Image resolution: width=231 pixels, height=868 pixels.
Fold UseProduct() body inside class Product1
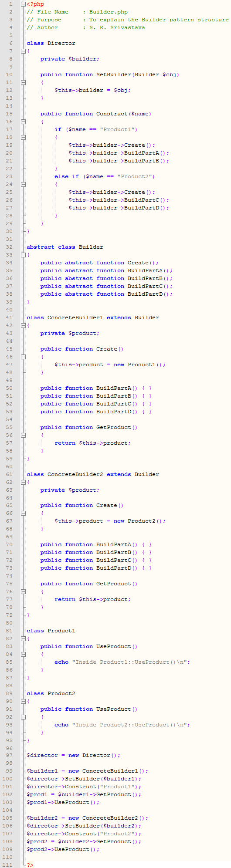point(23,654)
